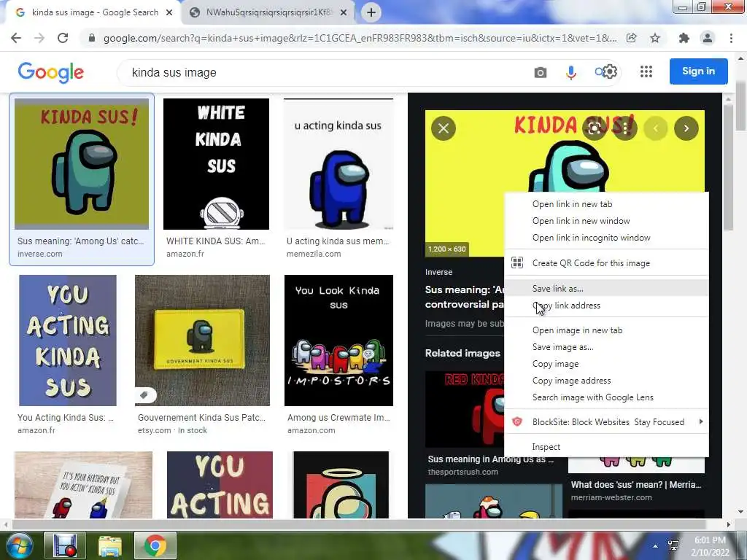Open the Google apps grid icon
The height and width of the screenshot is (560, 747).
pos(646,71)
